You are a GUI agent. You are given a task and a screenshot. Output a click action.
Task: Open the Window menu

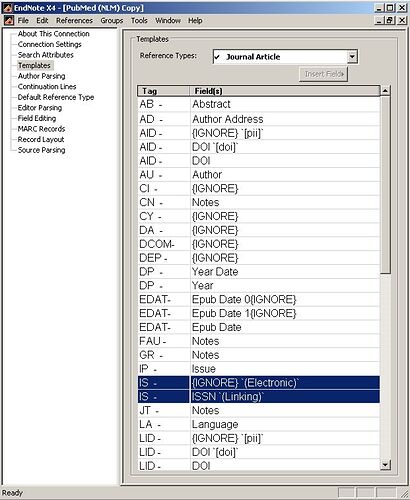[x=168, y=21]
